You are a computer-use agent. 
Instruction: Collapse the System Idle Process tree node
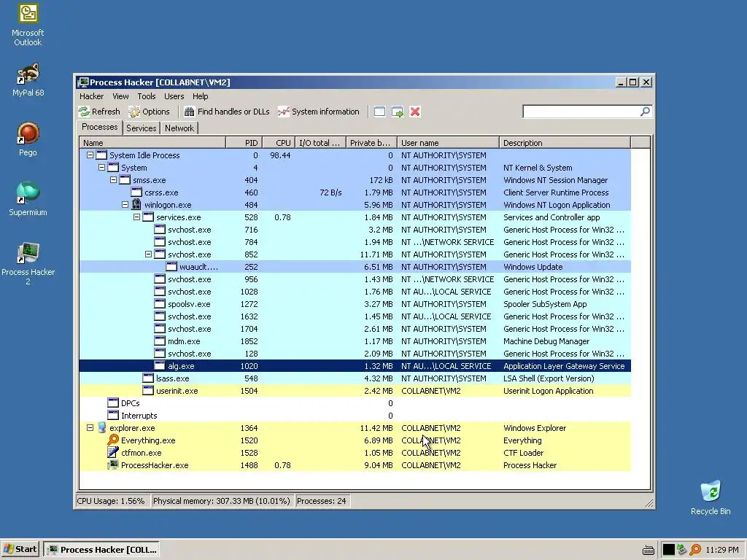90,155
